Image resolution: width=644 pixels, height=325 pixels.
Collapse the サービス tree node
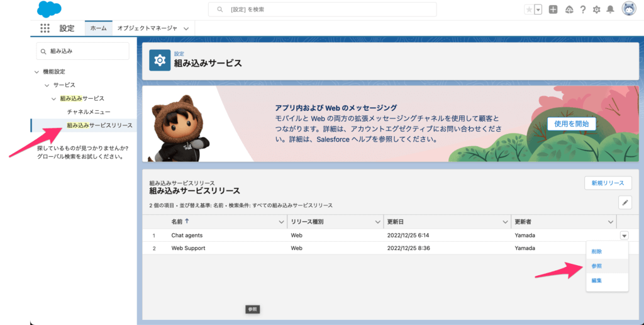click(47, 85)
